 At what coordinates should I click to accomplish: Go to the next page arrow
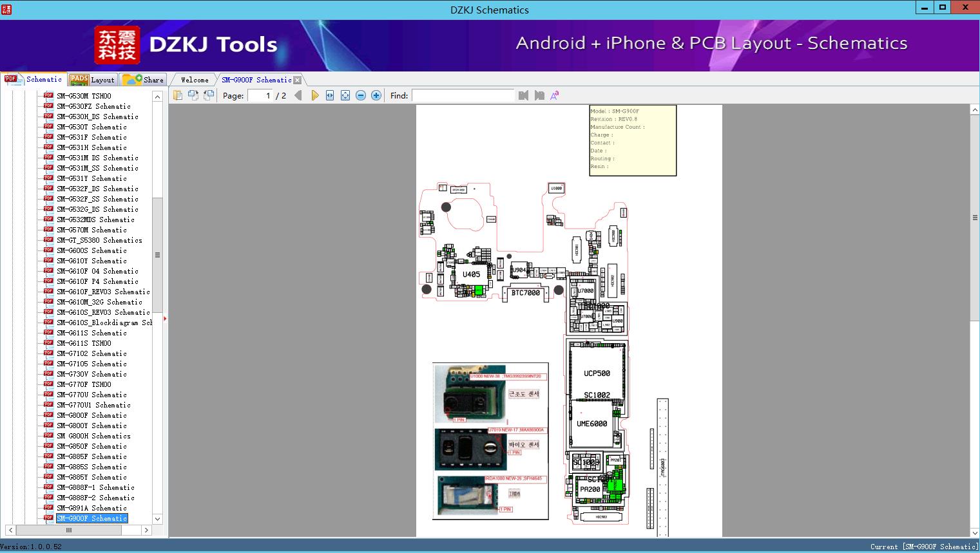[314, 95]
